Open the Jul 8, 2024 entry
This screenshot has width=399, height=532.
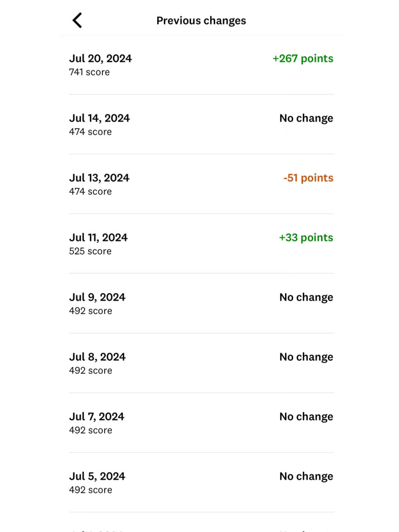pyautogui.click(x=201, y=363)
